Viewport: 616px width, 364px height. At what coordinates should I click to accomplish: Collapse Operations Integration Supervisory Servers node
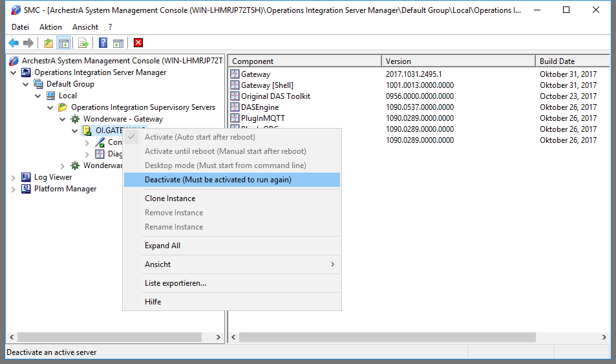pyautogui.click(x=50, y=107)
